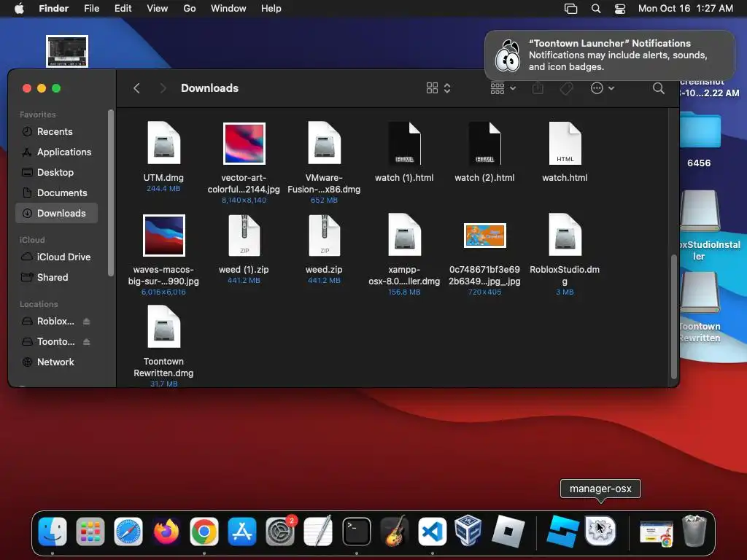Launch Firefox from the Dock

pos(166,531)
